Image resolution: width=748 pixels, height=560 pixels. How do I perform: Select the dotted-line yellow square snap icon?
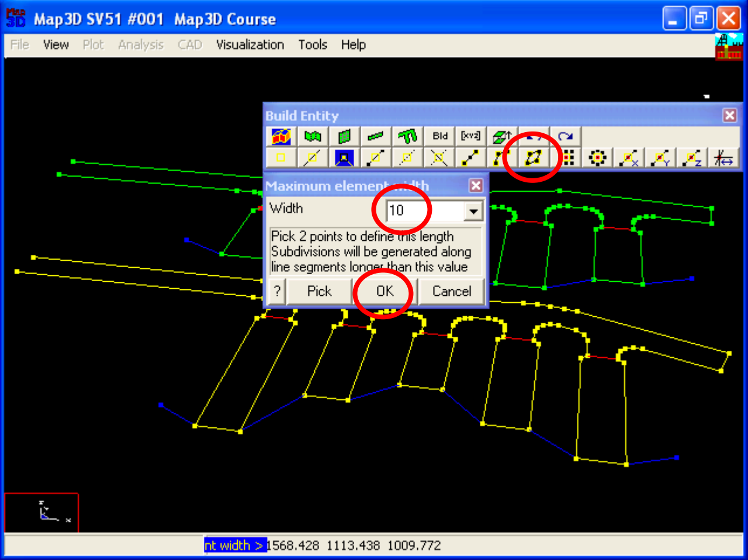(x=407, y=157)
